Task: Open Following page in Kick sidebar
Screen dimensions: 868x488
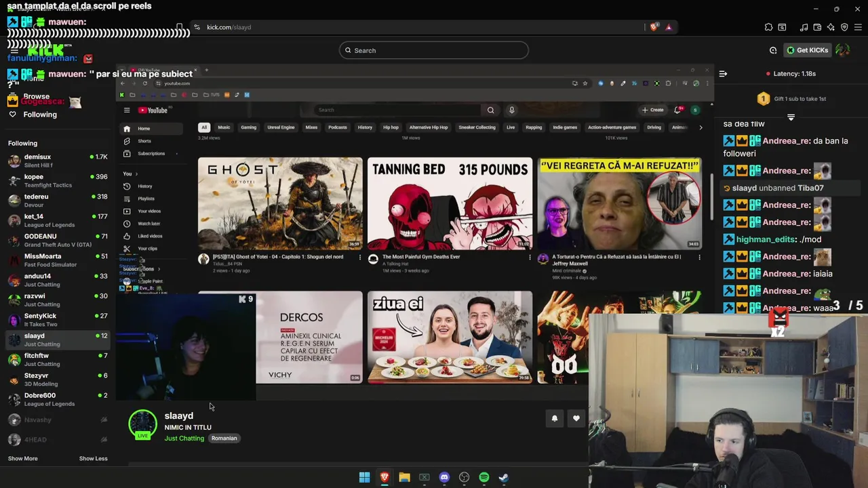Action: (40, 115)
